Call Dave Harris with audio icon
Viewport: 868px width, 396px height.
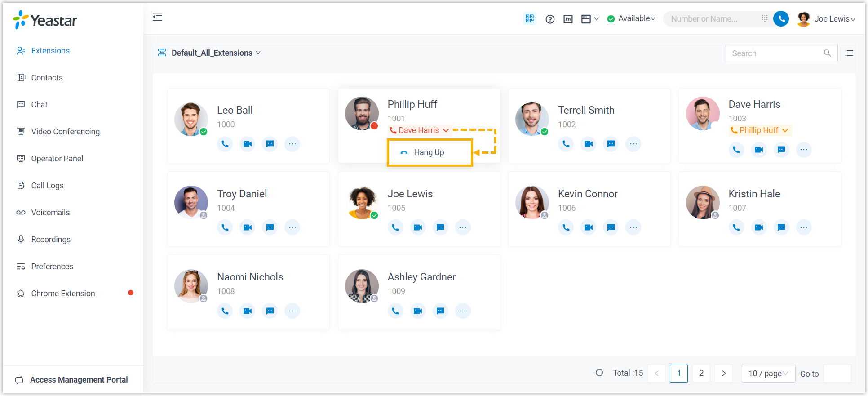(736, 150)
